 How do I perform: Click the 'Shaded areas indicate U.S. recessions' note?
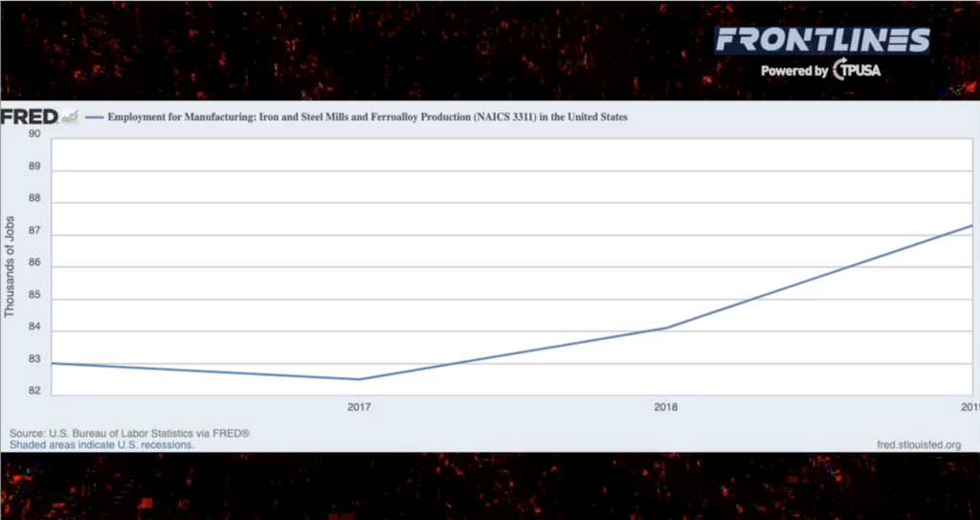coord(102,445)
